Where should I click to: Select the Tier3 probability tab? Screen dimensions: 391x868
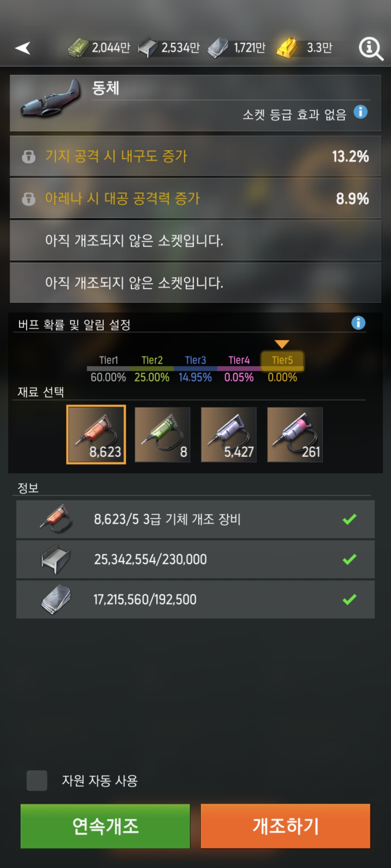195,361
